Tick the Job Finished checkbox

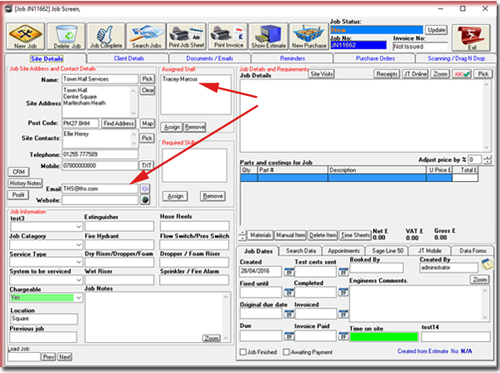point(243,352)
